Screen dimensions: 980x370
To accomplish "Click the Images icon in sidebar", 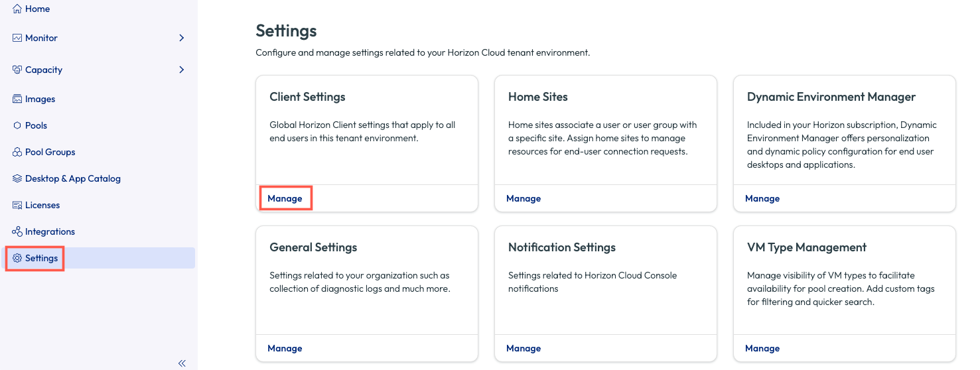I will [x=17, y=99].
